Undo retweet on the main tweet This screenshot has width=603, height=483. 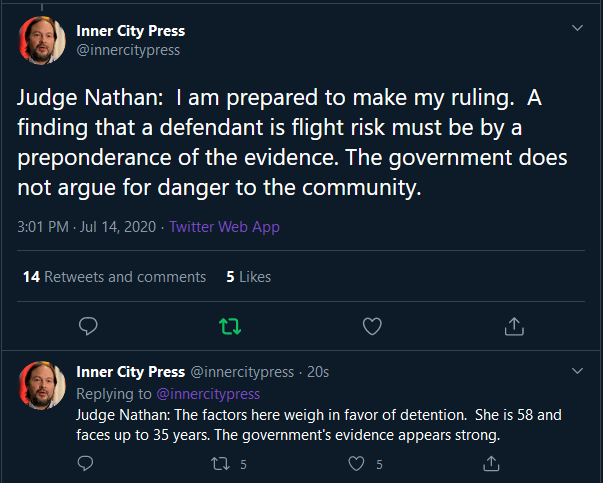[x=229, y=326]
